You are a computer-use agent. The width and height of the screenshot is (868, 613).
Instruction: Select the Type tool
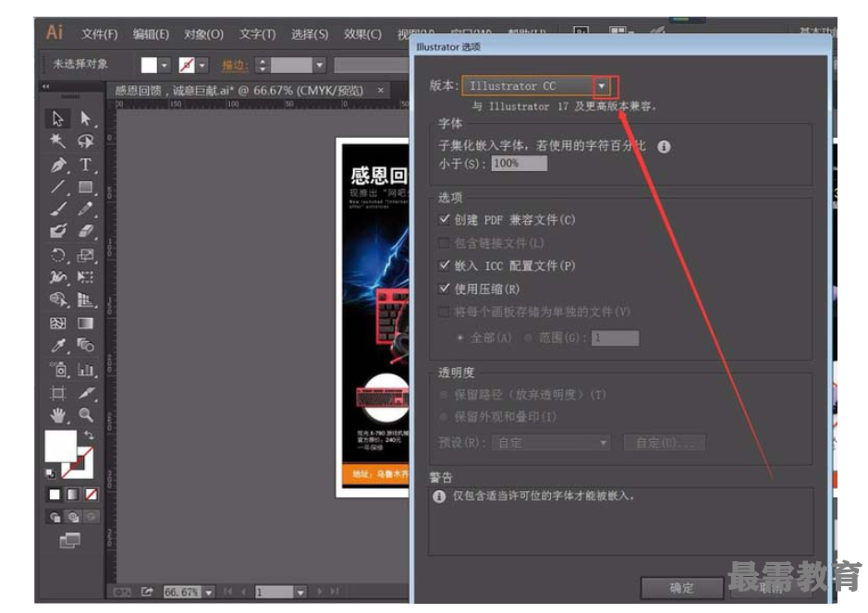(x=85, y=165)
